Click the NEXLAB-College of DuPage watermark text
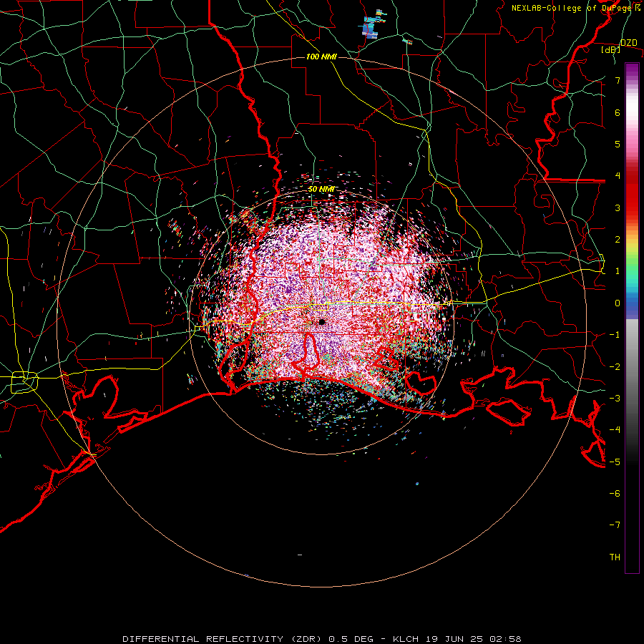 tap(576, 8)
